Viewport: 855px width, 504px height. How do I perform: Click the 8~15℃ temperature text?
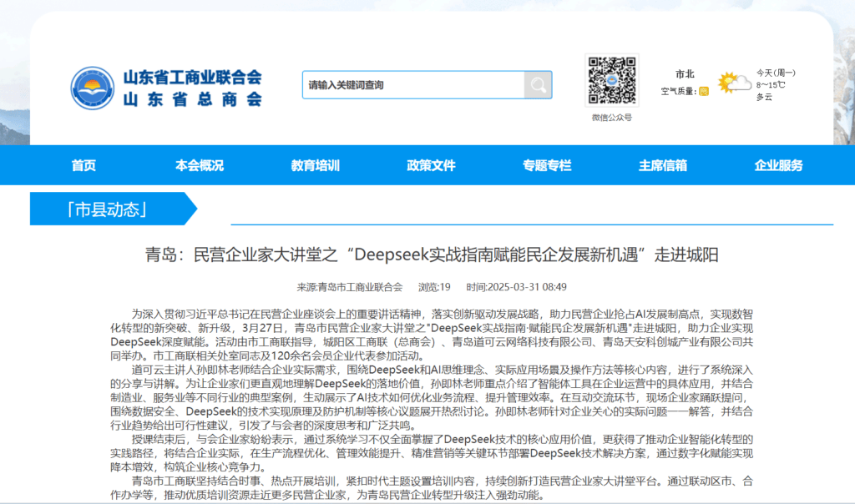[771, 85]
